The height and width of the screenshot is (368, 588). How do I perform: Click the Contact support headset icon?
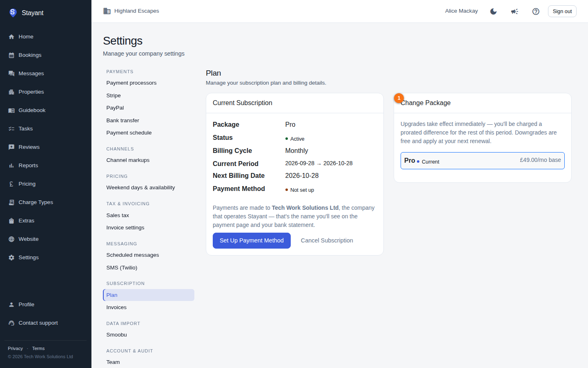pos(11,323)
